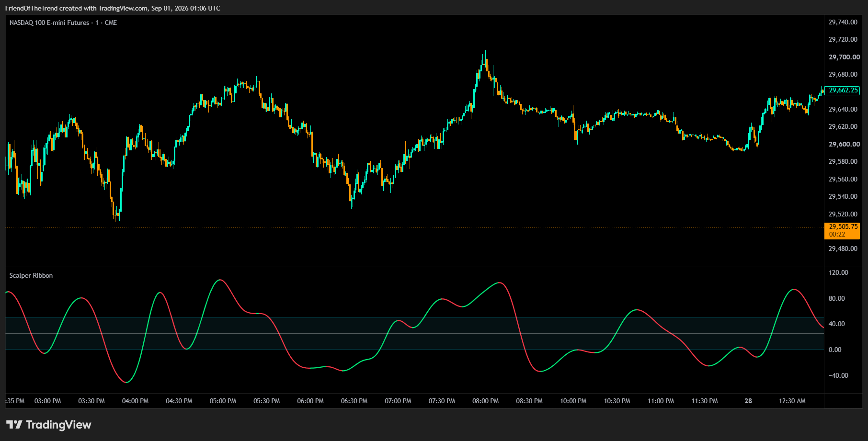The image size is (868, 441).
Task: Click the 29,700.00 price axis label
Action: click(844, 57)
